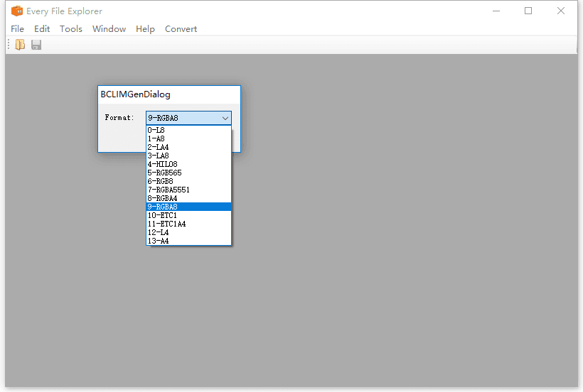Pick the 4-HILO8 format entry
The image size is (583, 392).
pyautogui.click(x=189, y=164)
